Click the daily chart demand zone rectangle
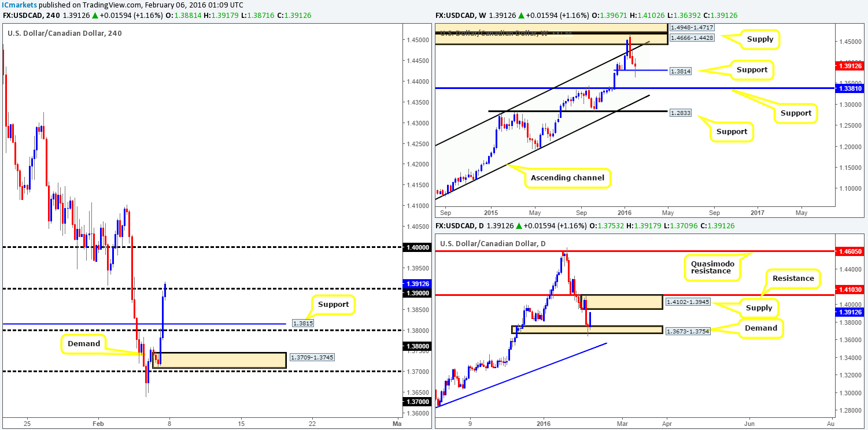This screenshot has width=868, height=430. [587, 329]
